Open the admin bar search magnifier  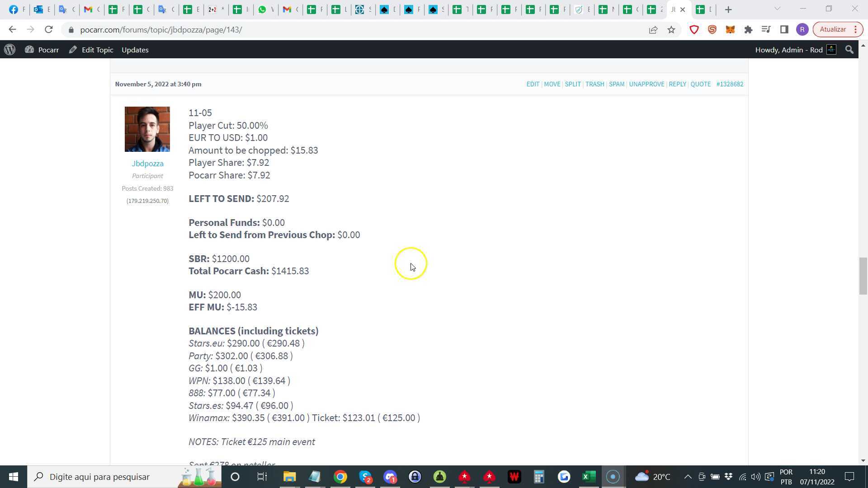click(x=849, y=50)
